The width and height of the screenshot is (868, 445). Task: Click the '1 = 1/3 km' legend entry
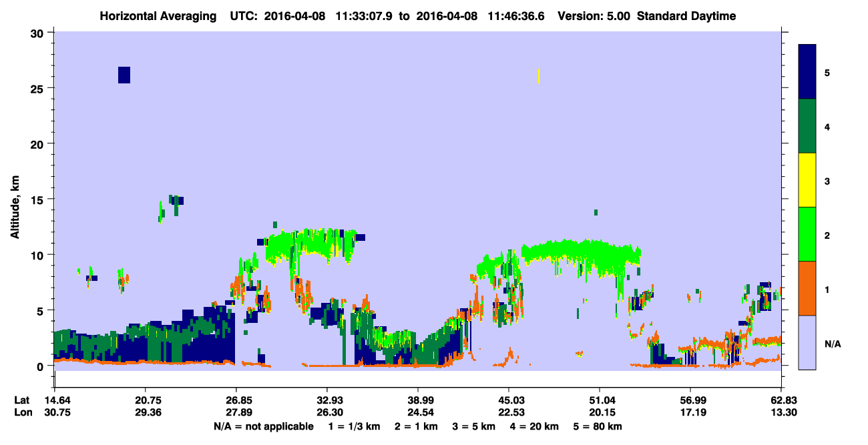(x=355, y=426)
